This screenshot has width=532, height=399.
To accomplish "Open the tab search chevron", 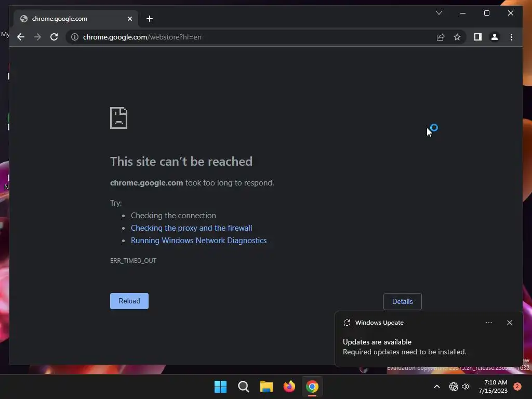I will tap(438, 13).
